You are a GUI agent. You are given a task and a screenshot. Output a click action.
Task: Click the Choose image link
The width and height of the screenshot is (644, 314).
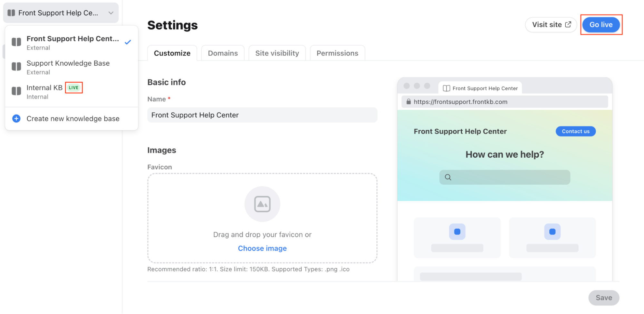(x=262, y=248)
